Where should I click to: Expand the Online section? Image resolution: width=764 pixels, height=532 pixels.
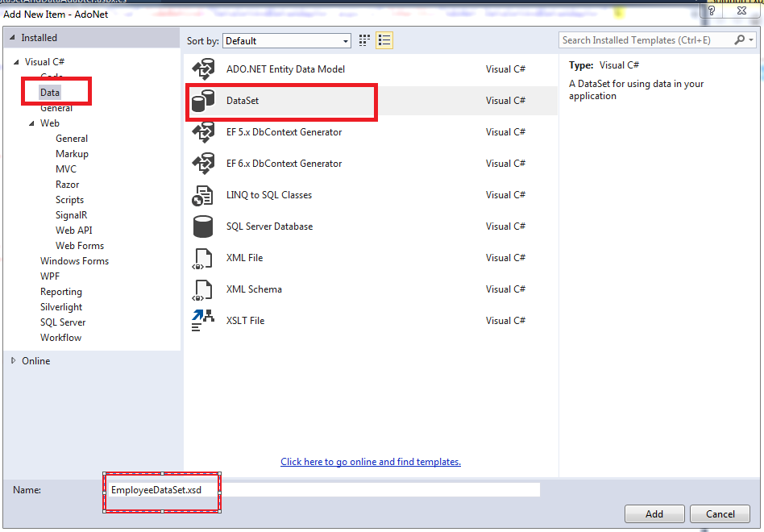[14, 360]
